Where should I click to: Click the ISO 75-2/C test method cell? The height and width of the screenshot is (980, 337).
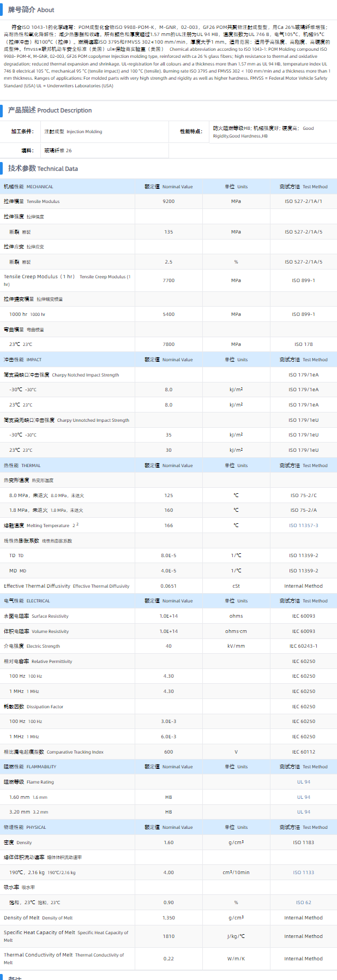pos(303,495)
